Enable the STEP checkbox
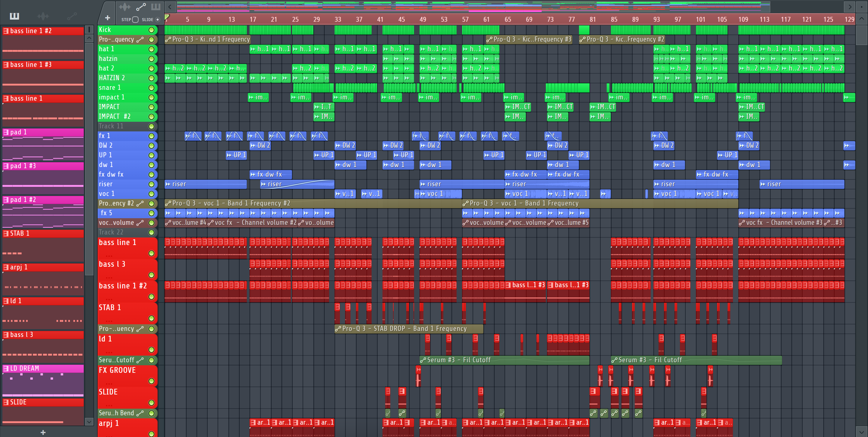This screenshot has width=868, height=437. [135, 20]
